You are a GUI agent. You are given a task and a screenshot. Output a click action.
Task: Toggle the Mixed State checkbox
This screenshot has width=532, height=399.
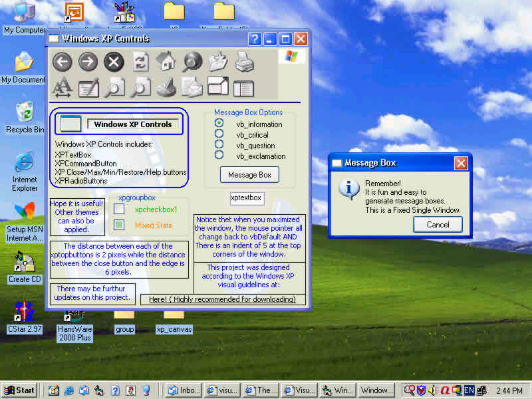click(x=119, y=225)
